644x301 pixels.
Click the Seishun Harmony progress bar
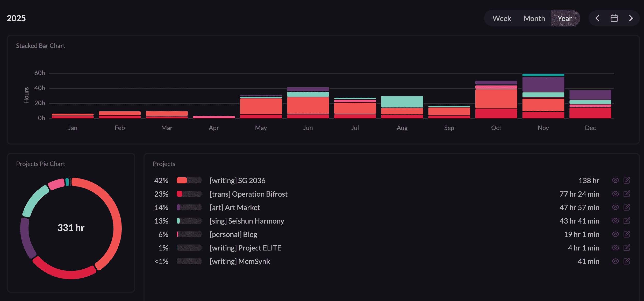189,221
